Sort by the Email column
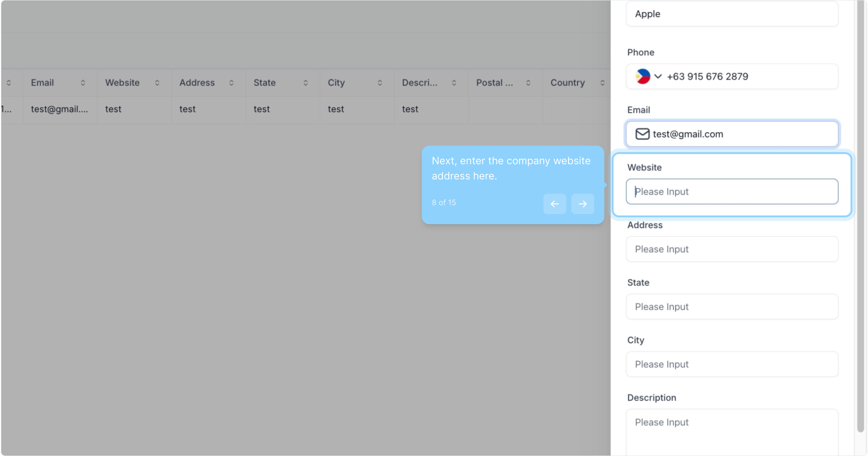 coord(83,83)
